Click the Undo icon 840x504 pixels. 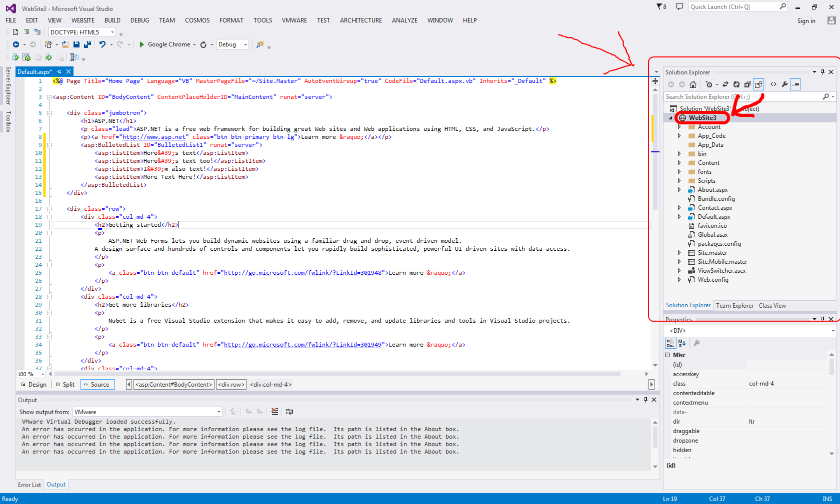click(x=102, y=44)
